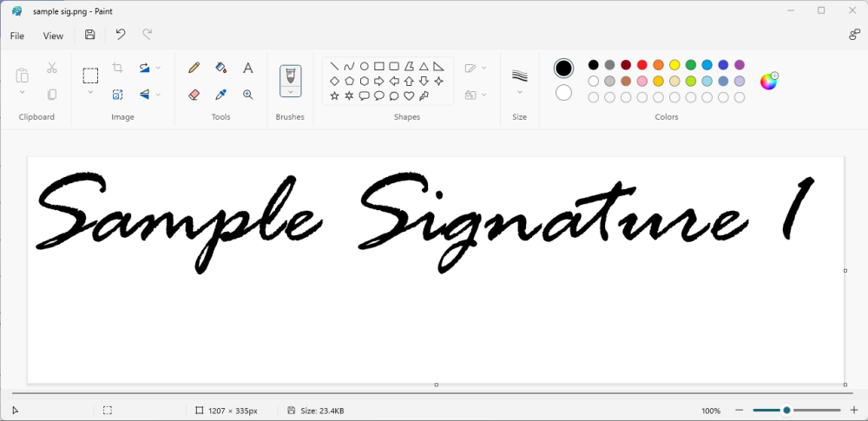The width and height of the screenshot is (868, 421).
Task: Pick the orange color swatch
Action: click(658, 65)
